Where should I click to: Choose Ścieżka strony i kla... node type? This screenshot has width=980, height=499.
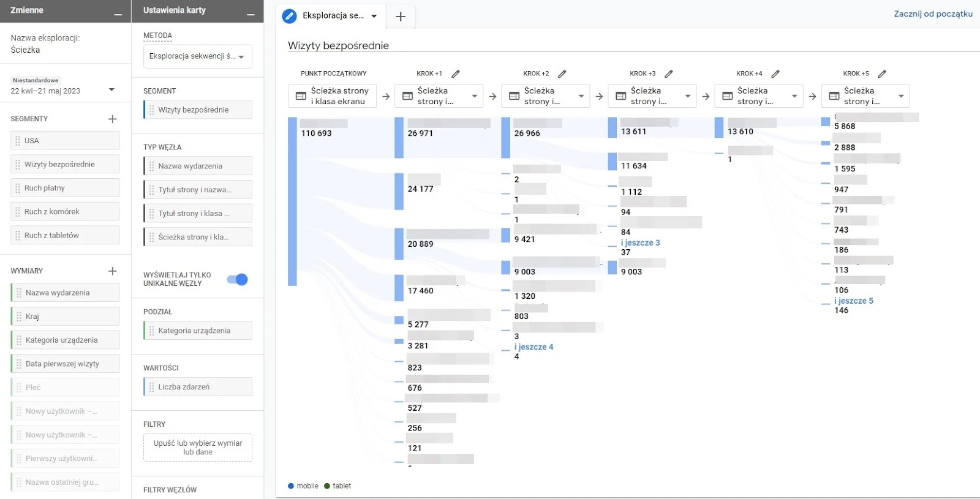click(198, 237)
